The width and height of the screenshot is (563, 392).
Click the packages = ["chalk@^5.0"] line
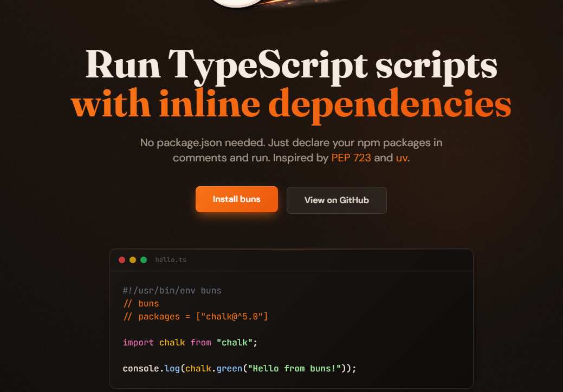(x=195, y=316)
